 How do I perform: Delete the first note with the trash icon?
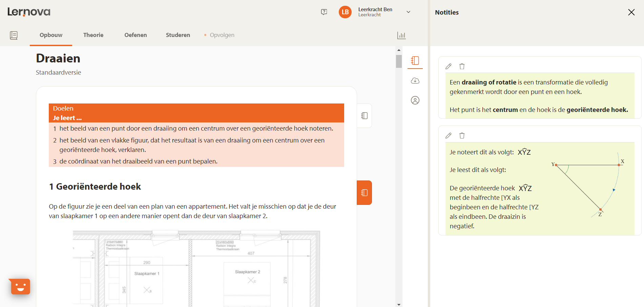click(462, 66)
